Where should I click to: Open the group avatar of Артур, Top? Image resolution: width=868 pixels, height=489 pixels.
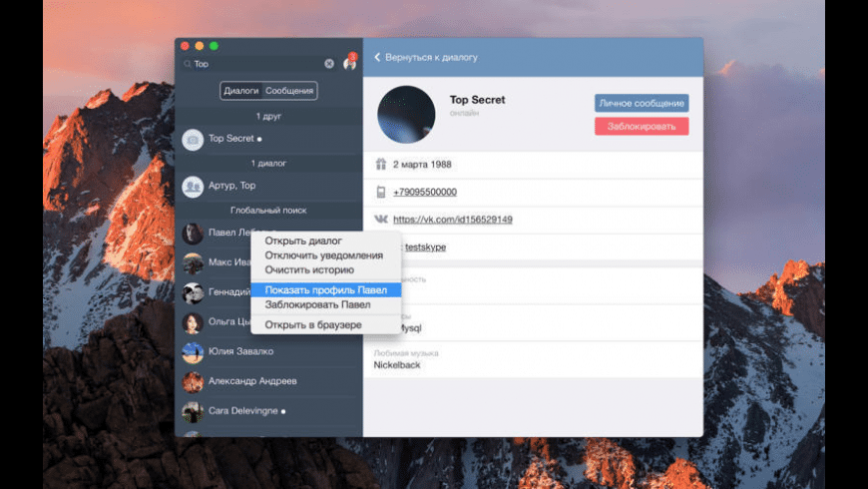pyautogui.click(x=193, y=187)
